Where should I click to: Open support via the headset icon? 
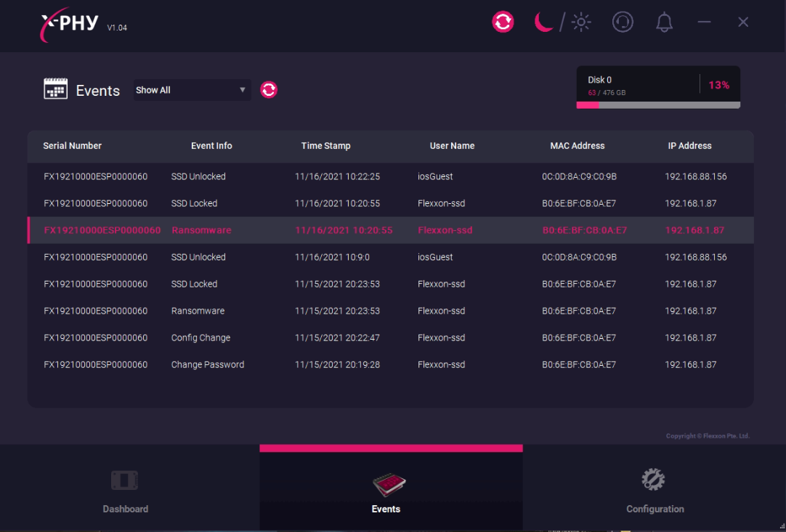[x=623, y=22]
